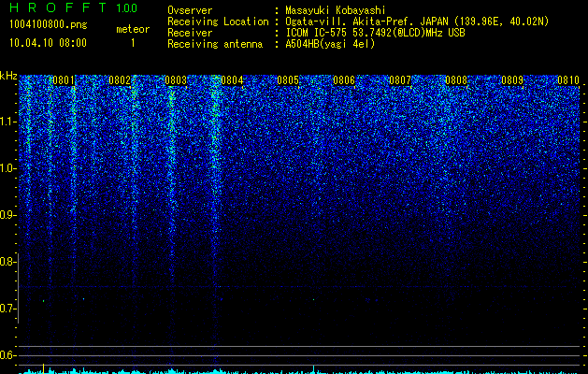
Task: Click the 0803 time marker
Action: pos(176,80)
